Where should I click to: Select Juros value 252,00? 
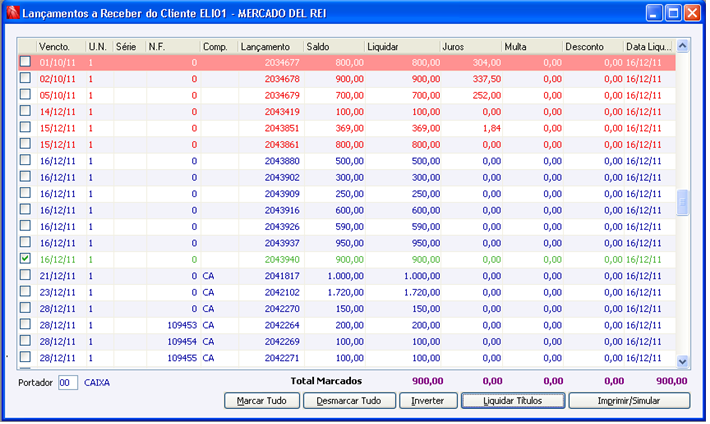[487, 95]
